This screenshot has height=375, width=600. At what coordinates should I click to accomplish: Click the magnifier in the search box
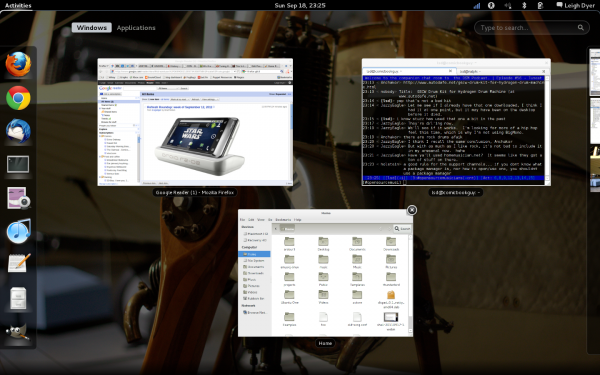click(580, 28)
